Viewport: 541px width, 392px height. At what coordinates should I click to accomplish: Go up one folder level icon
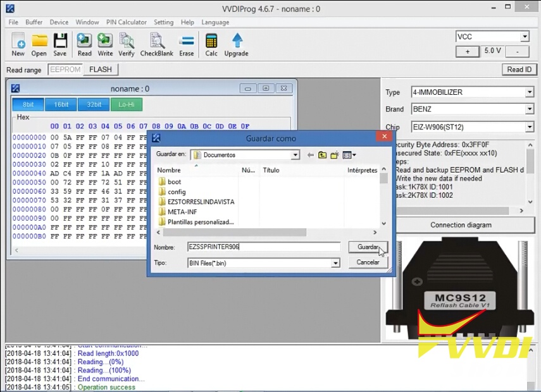(322, 155)
